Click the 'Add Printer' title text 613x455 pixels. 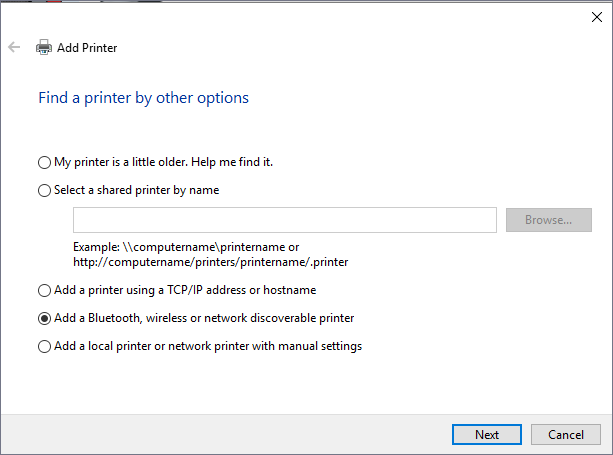pyautogui.click(x=88, y=47)
